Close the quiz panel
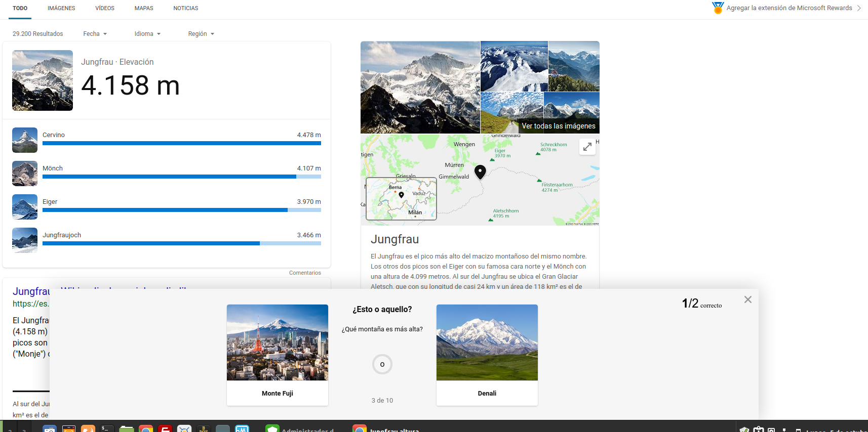This screenshot has width=868, height=432. coord(747,299)
